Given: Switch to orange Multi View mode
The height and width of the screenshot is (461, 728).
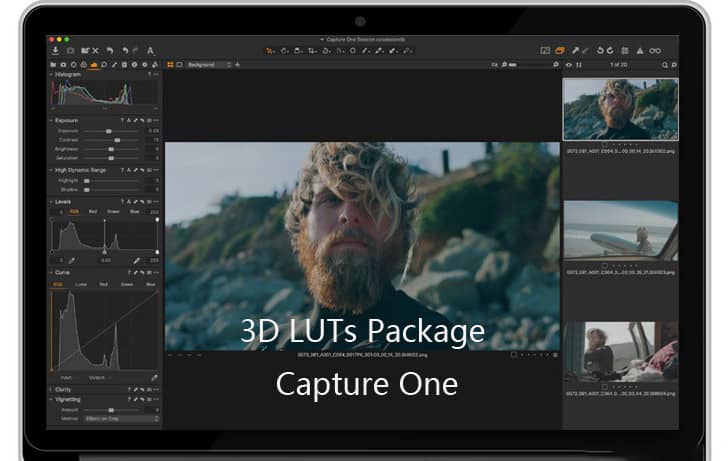Looking at the screenshot, I should click(x=170, y=65).
